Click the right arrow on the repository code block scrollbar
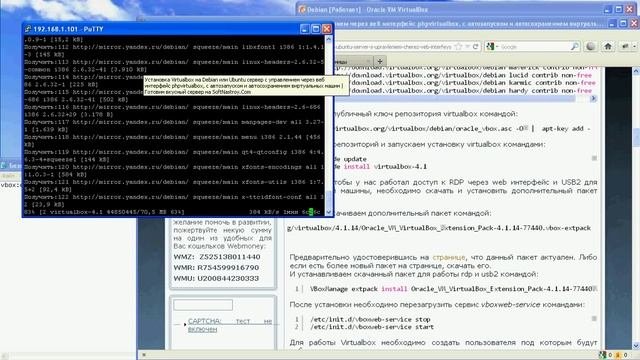This screenshot has height=360, width=640. tap(593, 98)
